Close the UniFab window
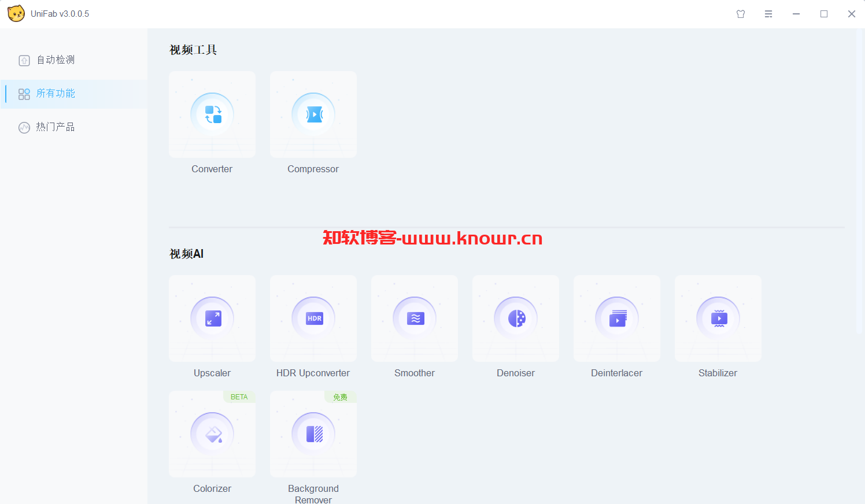Image resolution: width=865 pixels, height=504 pixels. [852, 14]
